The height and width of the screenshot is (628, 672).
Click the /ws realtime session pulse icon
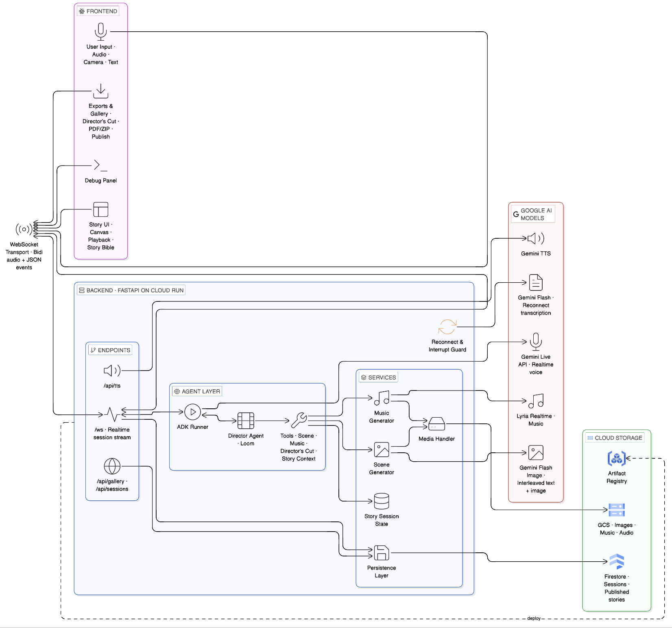tap(112, 414)
